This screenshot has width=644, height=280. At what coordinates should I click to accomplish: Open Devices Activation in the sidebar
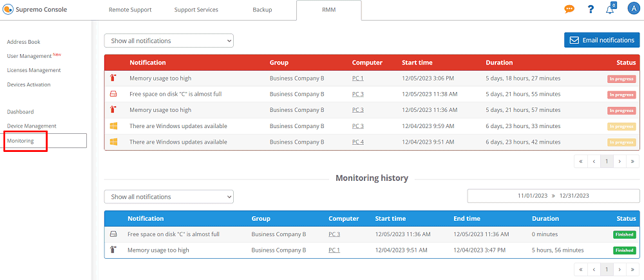click(x=29, y=84)
